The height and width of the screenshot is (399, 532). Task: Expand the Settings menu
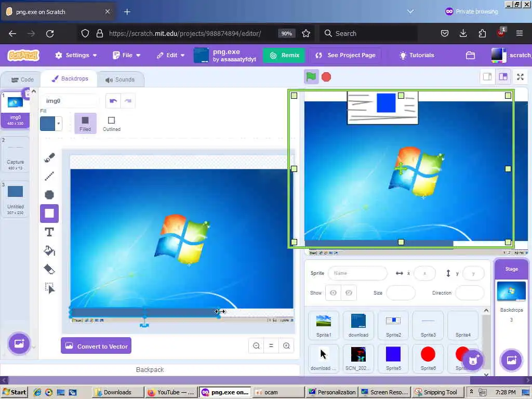[76, 55]
